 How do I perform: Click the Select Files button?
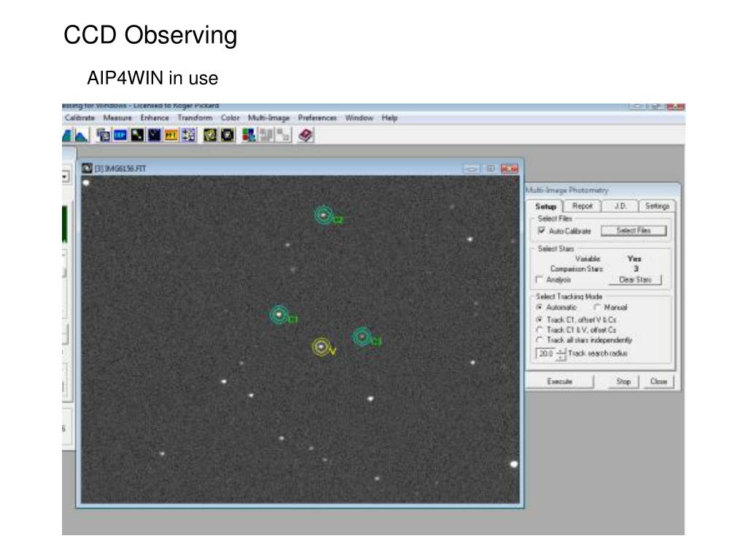coord(634,230)
